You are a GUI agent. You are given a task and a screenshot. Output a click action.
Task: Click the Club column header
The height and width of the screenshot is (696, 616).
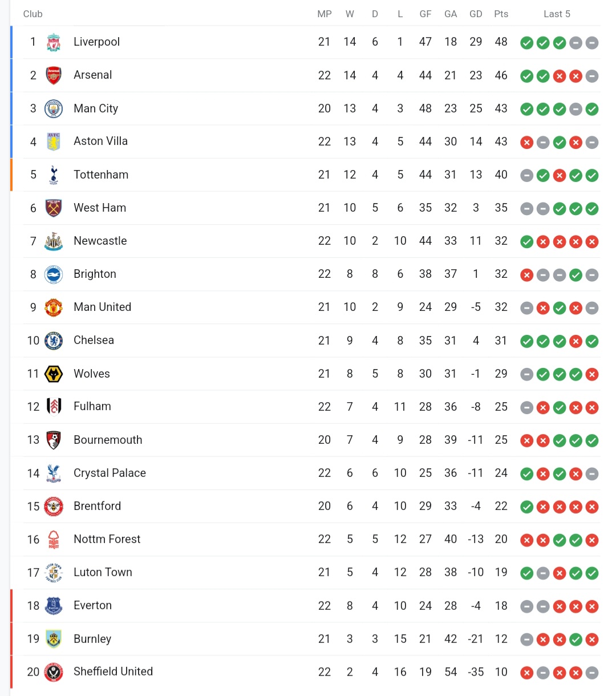point(33,14)
